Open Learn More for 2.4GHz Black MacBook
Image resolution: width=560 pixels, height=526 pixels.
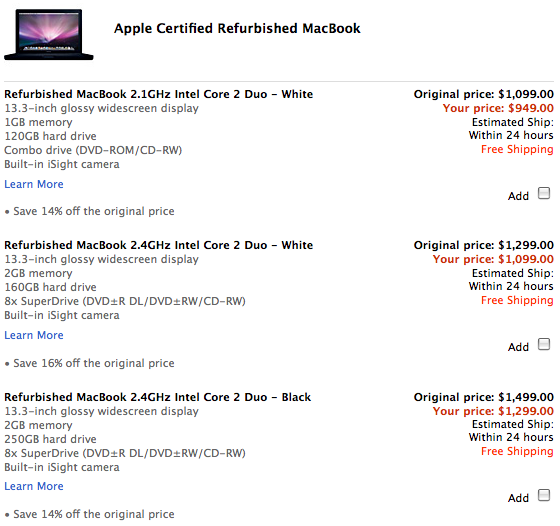click(x=34, y=486)
